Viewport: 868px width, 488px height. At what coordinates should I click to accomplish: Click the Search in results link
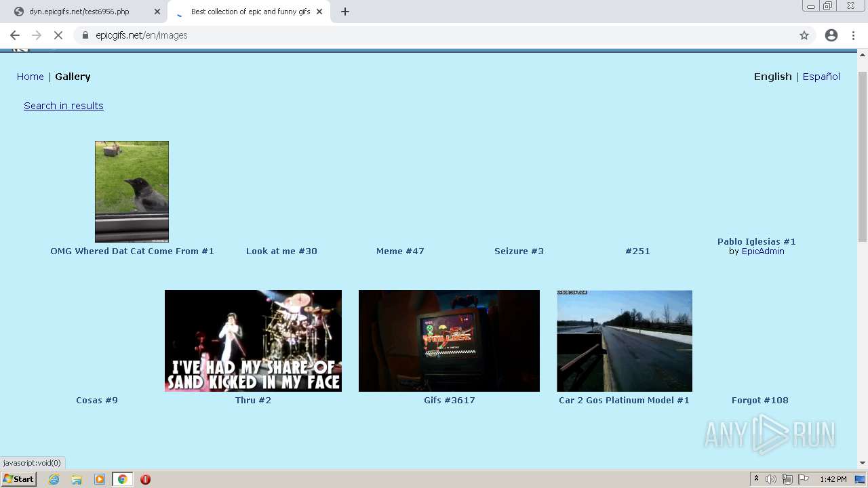(64, 106)
